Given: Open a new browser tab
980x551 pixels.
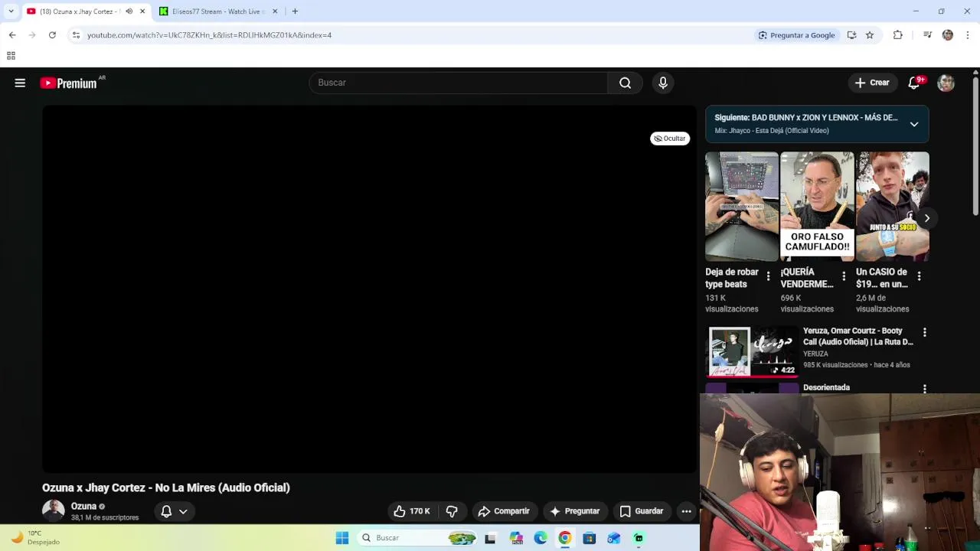Looking at the screenshot, I should 295,11.
